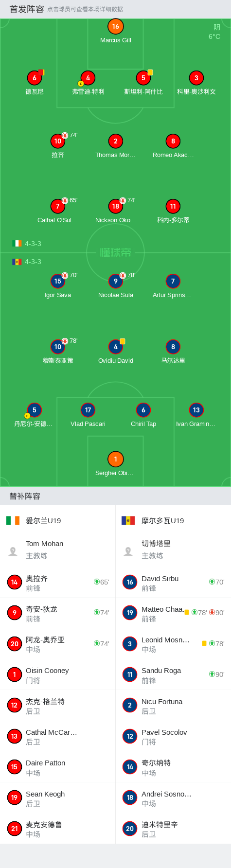Select substitute Sandu Roga number 11
The image size is (231, 868).
(x=173, y=674)
